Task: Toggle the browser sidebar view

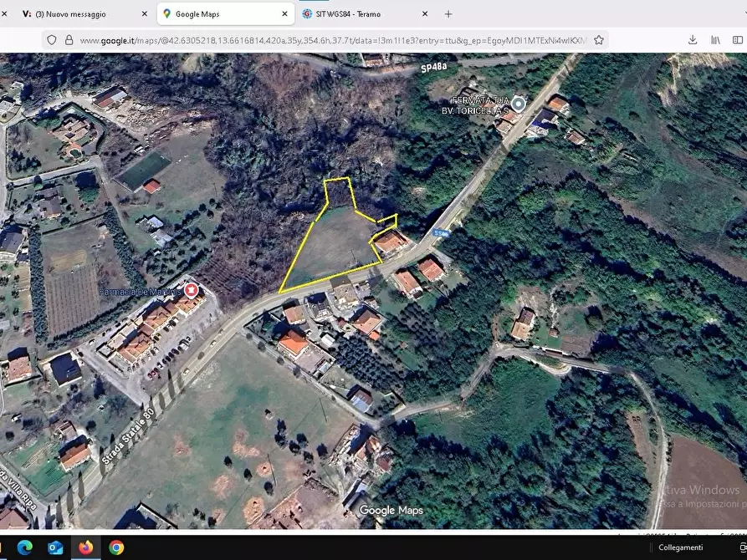Action: click(x=737, y=39)
